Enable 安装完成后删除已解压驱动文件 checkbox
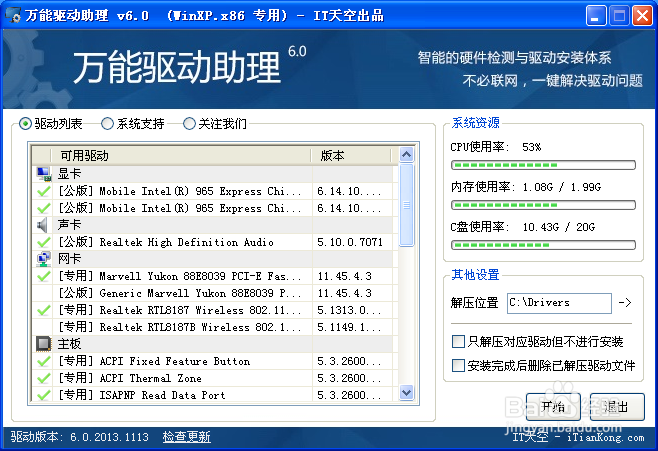The image size is (658, 451). [458, 365]
